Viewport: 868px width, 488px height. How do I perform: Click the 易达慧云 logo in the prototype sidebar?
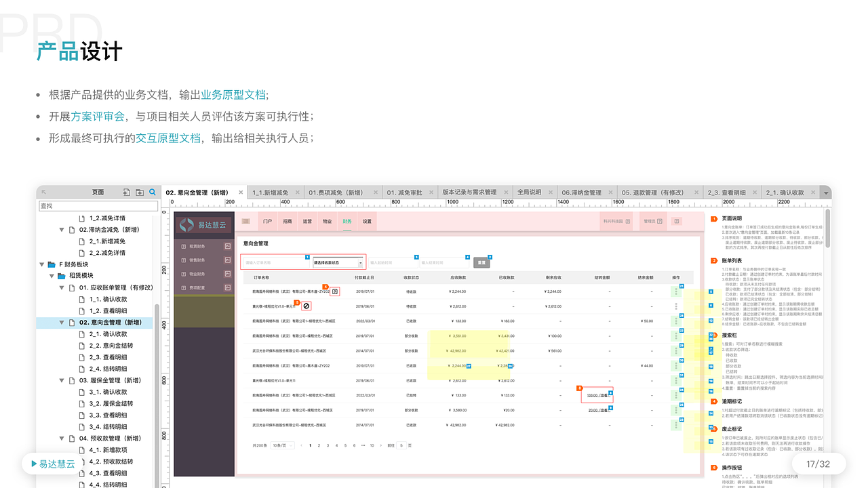203,224
